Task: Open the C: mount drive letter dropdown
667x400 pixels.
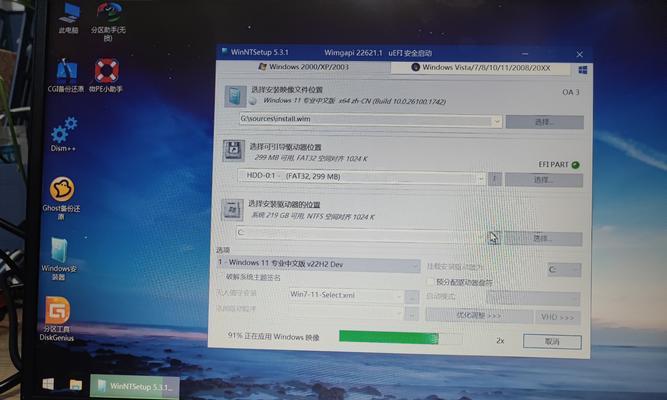Action: 564,270
